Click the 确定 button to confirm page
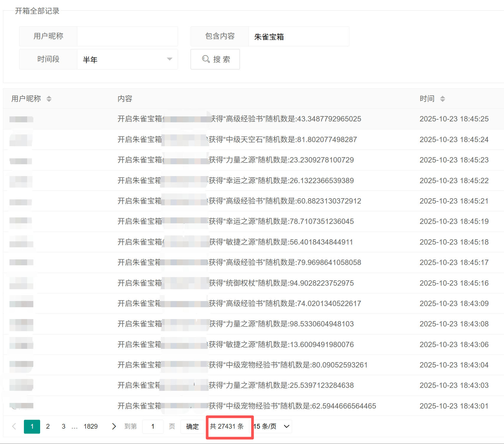504x444 pixels. point(192,426)
